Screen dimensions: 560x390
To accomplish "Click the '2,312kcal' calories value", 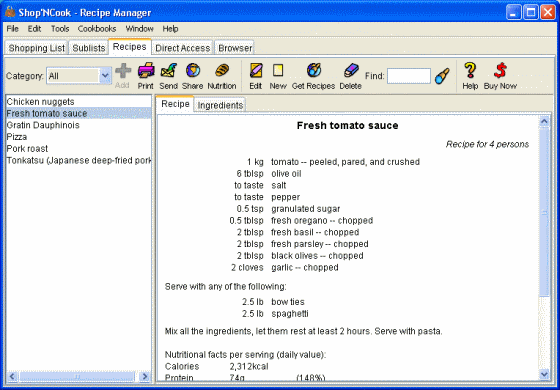I will [249, 366].
